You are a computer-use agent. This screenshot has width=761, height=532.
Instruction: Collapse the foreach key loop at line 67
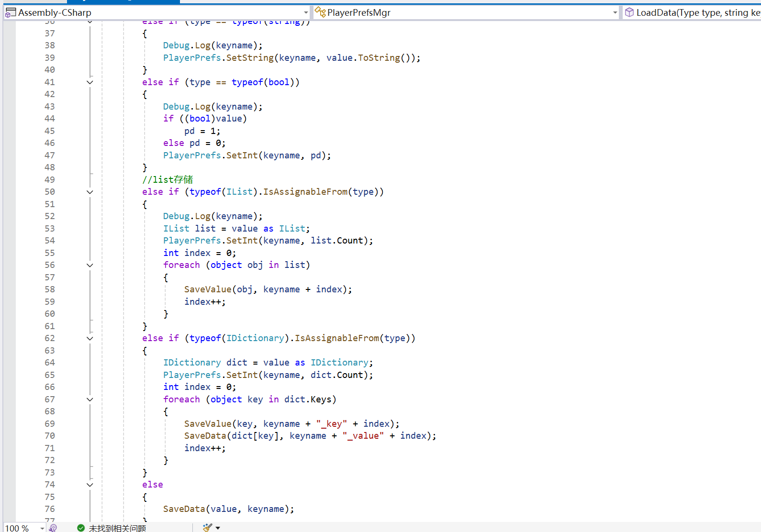90,399
